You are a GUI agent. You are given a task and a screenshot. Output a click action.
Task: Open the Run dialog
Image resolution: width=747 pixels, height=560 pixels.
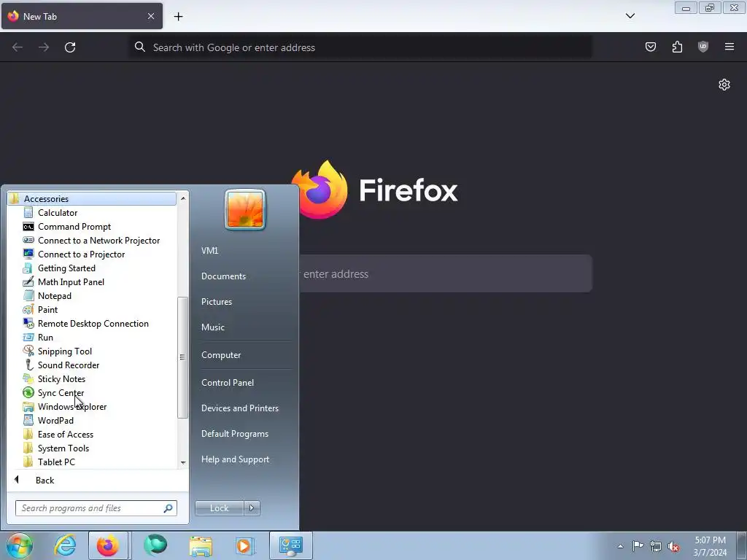click(x=38, y=337)
